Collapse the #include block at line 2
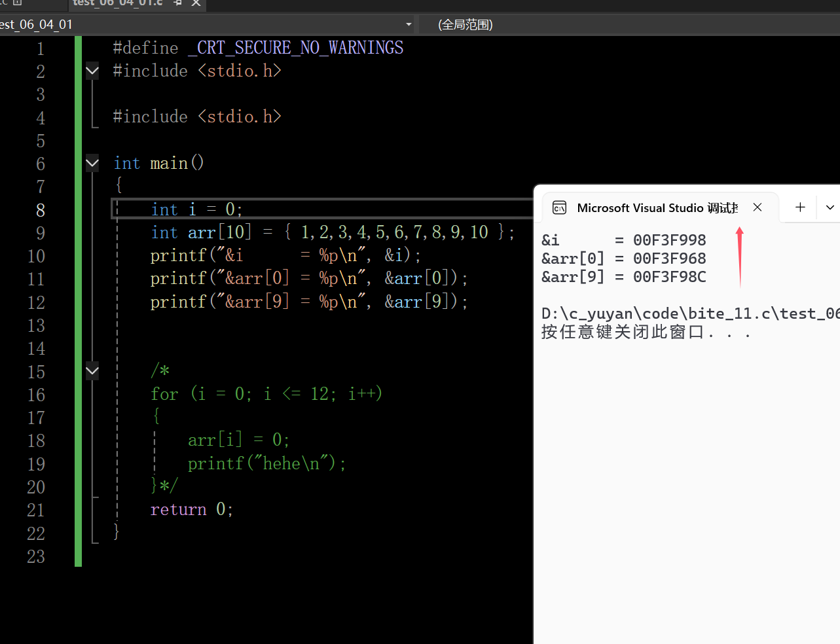840x644 pixels. pyautogui.click(x=92, y=71)
